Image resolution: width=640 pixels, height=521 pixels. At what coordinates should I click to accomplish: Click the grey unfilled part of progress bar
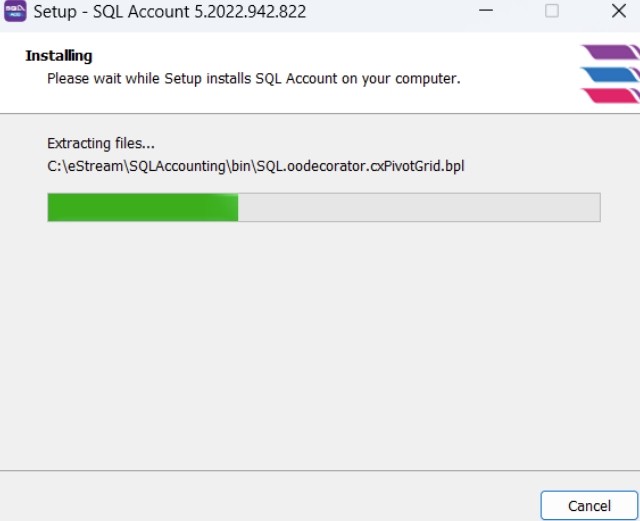pos(418,207)
